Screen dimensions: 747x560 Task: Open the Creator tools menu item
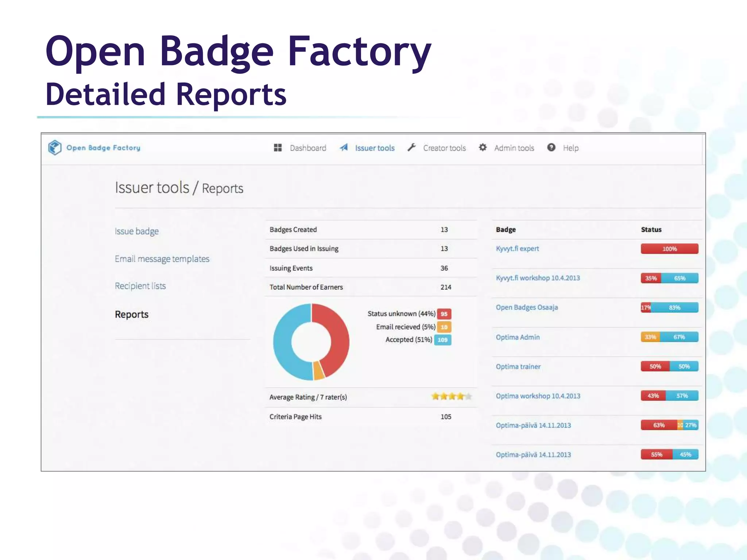click(x=444, y=148)
